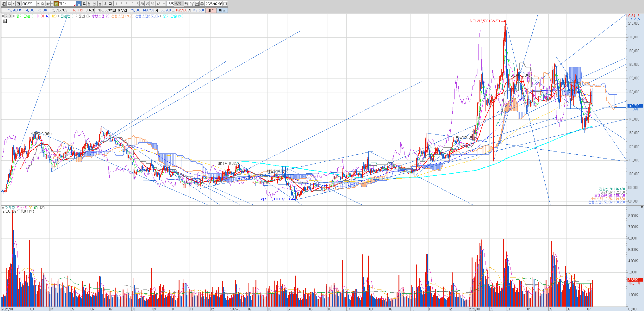
Task: Select the 3 interval button
Action: 121,4
